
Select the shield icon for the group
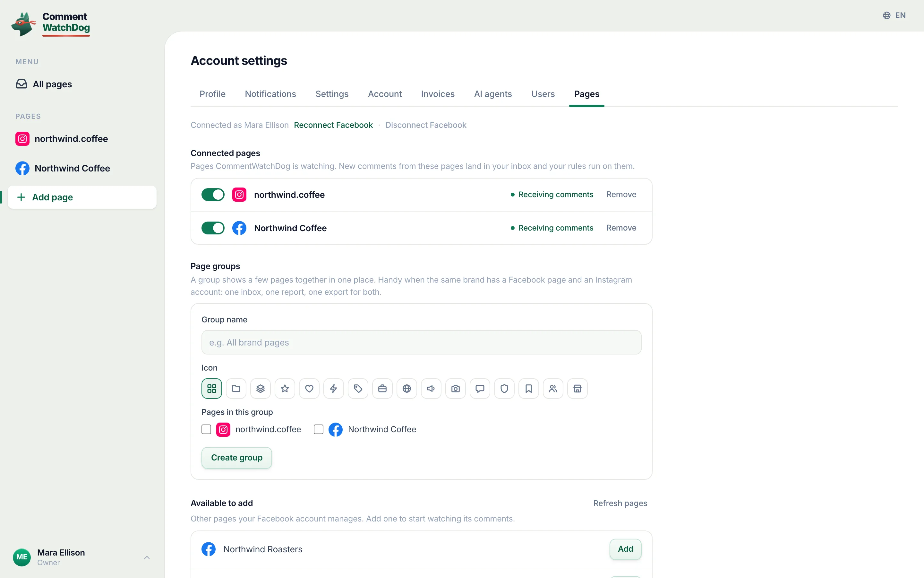[504, 389]
